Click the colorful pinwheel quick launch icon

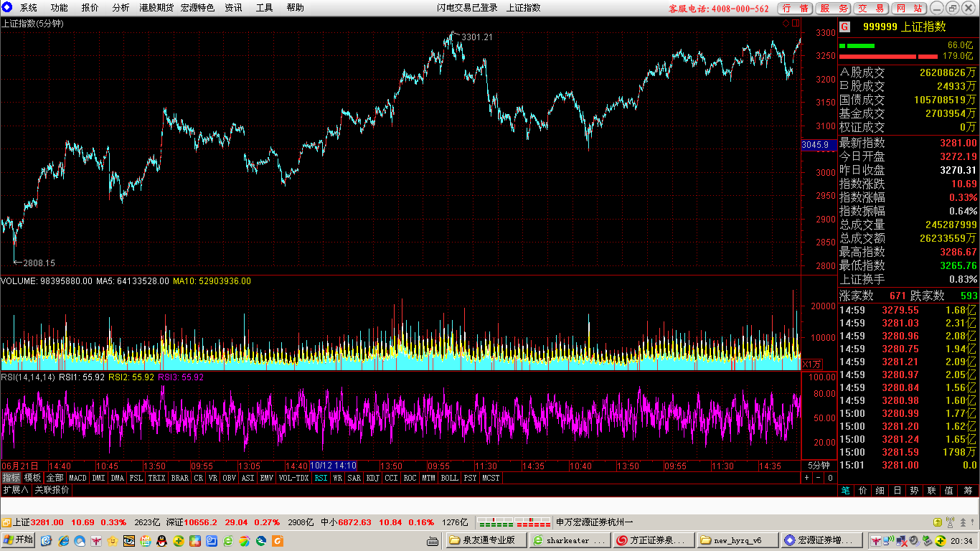(x=245, y=540)
